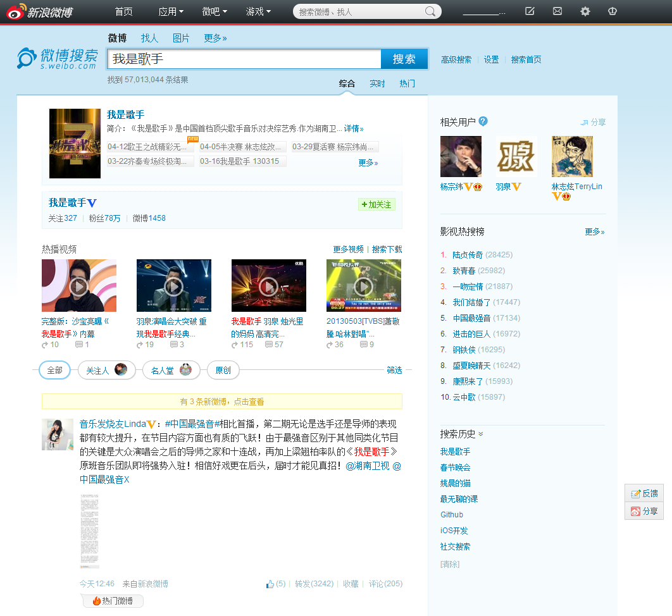Click 收藏 on Linda's post
Viewport: 672px width, 616px height.
click(351, 584)
